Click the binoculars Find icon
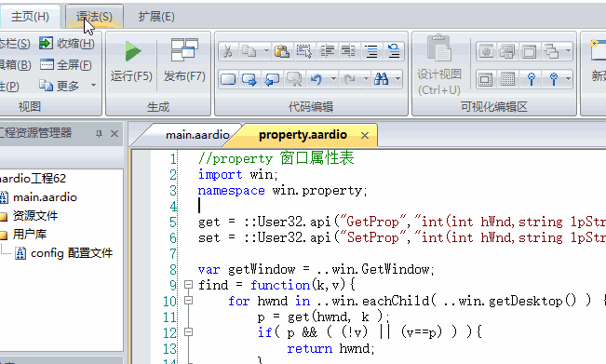This screenshot has height=364, width=606. [382, 79]
